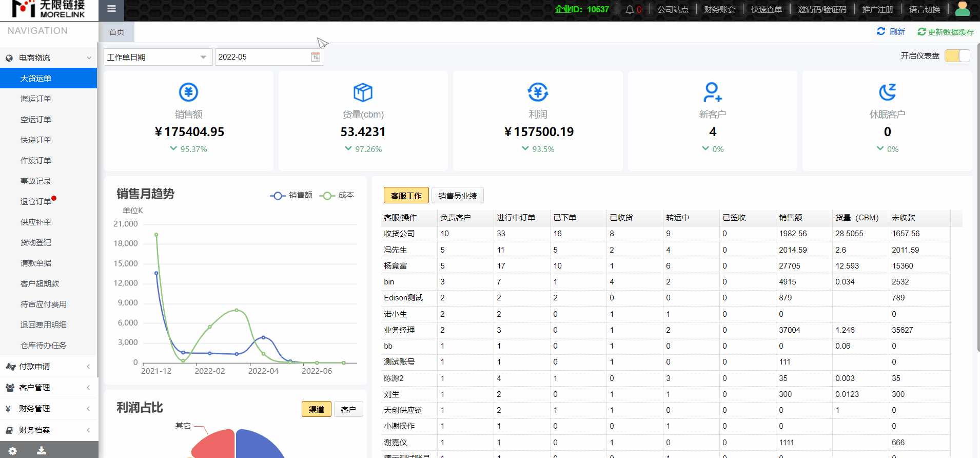Click the download icon in sidebar footer
Screen dimensions: 980x458
(x=42, y=450)
